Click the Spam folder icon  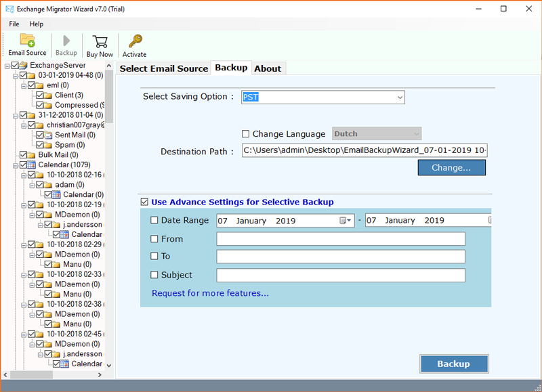click(48, 145)
